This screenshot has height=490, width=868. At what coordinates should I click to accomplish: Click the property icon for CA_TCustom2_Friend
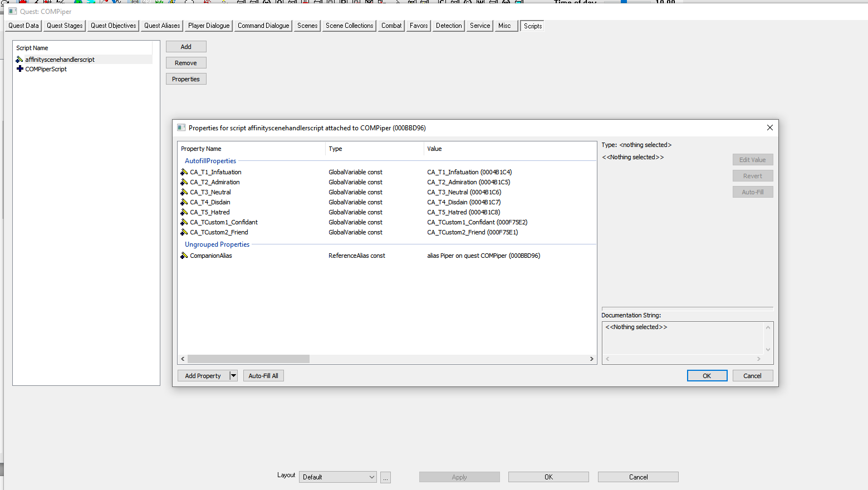[x=184, y=232]
